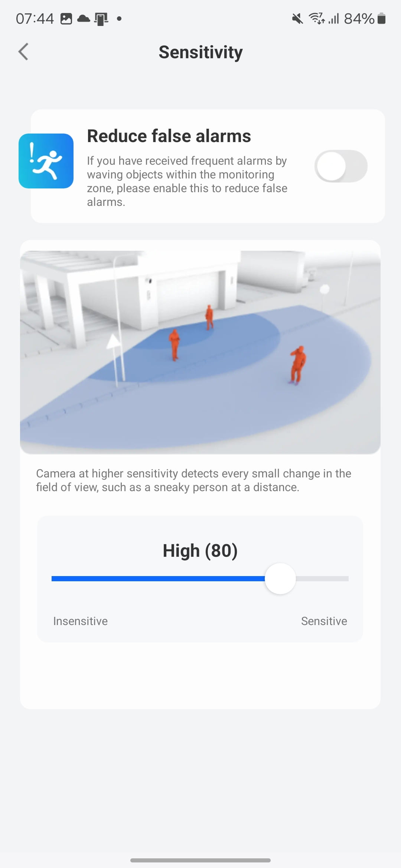
Task: Tap the Wi-Fi status icon
Action: click(x=316, y=18)
